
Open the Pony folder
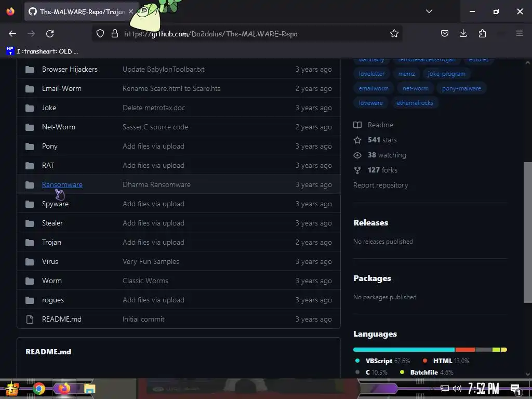click(49, 146)
